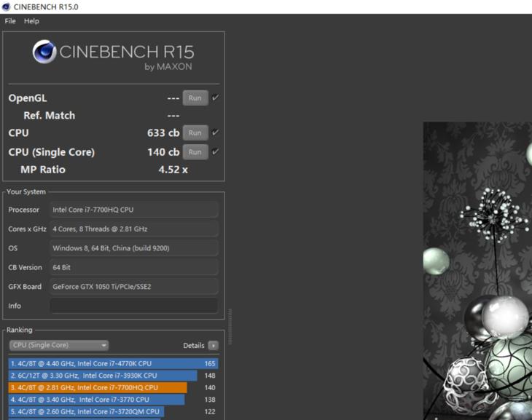Select the i7-3720QM ranking row
This screenshot has width=532, height=420.
click(x=86, y=411)
